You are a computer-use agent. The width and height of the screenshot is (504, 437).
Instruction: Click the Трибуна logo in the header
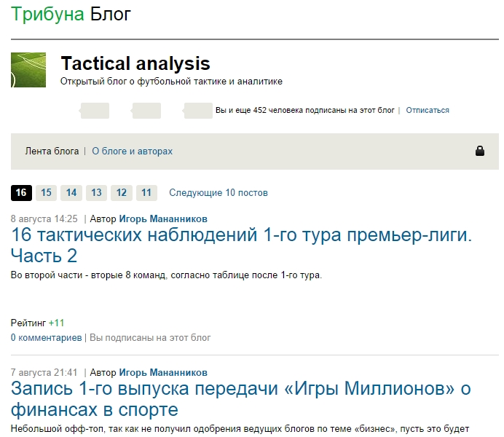click(47, 14)
